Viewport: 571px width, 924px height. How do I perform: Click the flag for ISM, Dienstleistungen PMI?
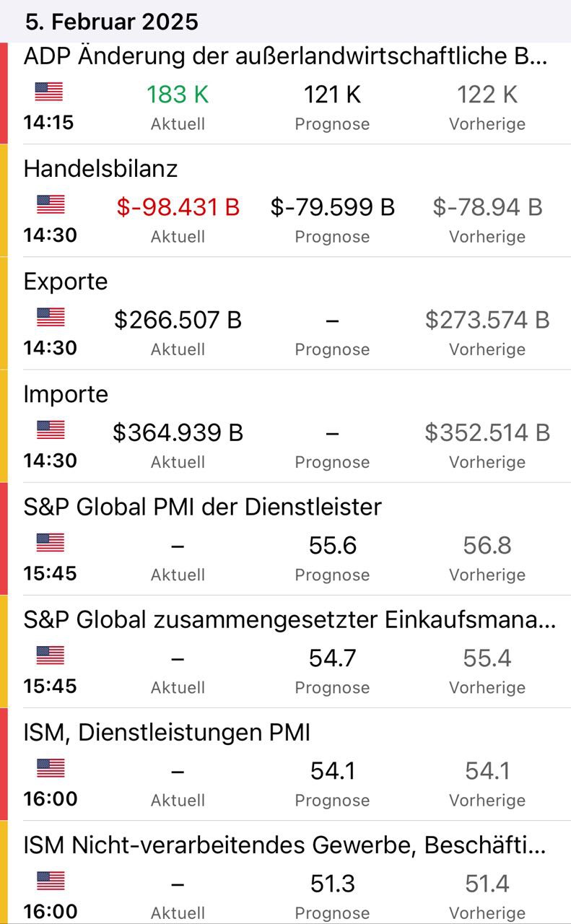coord(50,768)
